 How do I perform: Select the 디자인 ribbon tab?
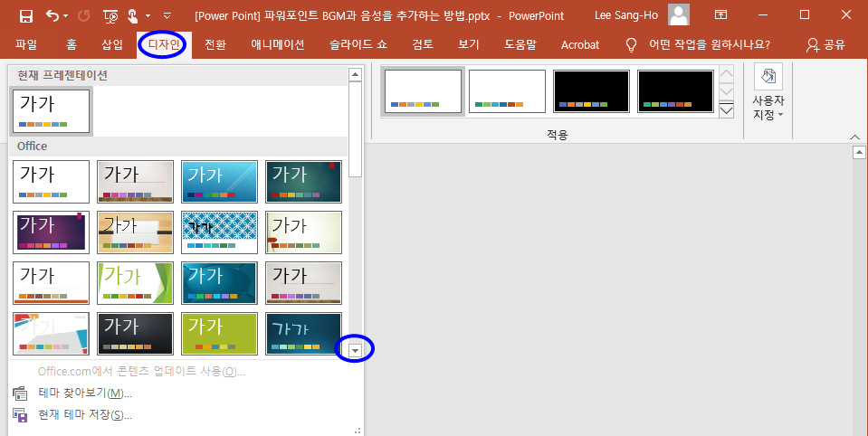click(164, 45)
